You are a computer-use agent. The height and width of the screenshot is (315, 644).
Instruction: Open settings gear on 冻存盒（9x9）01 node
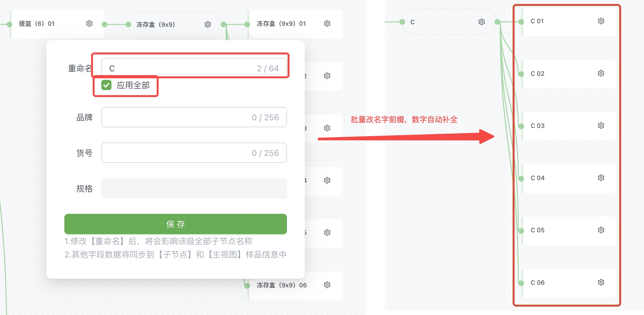click(327, 24)
